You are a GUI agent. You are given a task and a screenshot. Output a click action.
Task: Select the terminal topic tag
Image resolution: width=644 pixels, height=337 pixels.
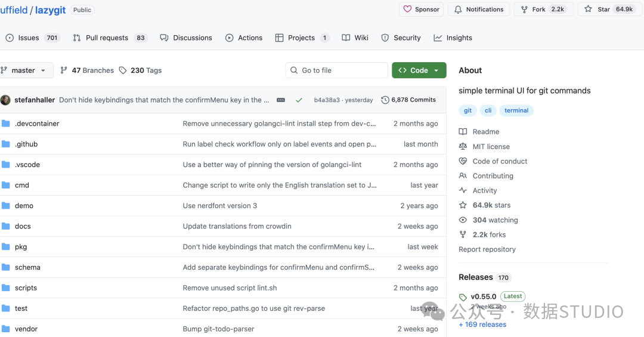pos(516,110)
